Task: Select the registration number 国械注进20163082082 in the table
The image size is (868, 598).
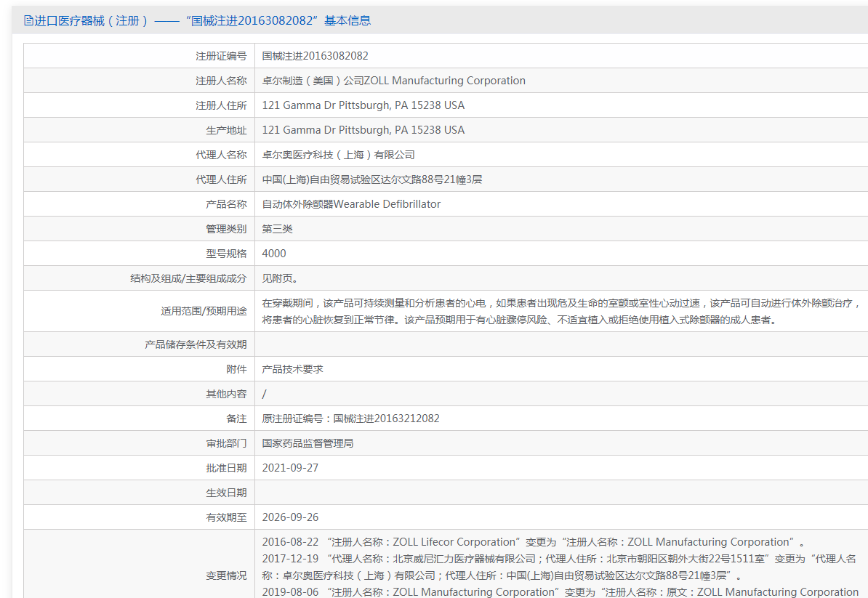Action: tap(315, 56)
